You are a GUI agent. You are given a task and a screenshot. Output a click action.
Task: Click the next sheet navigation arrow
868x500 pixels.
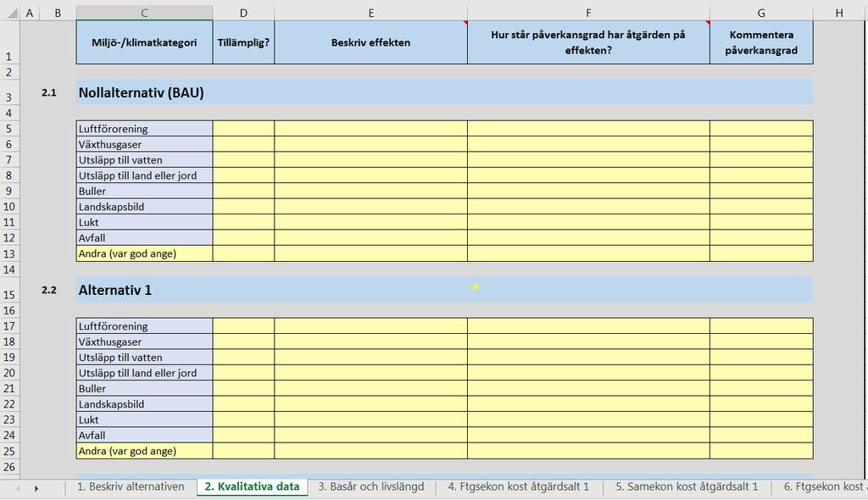[x=36, y=488]
